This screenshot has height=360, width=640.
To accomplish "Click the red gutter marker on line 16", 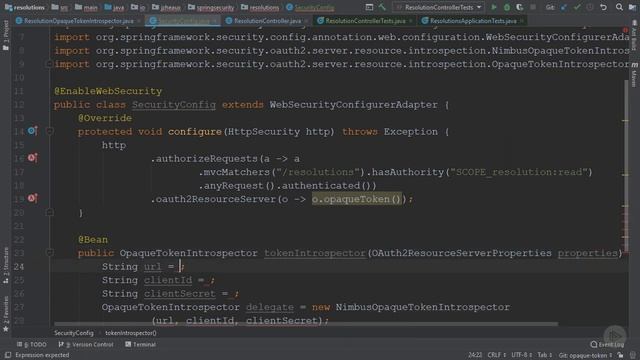I will click(32, 158).
